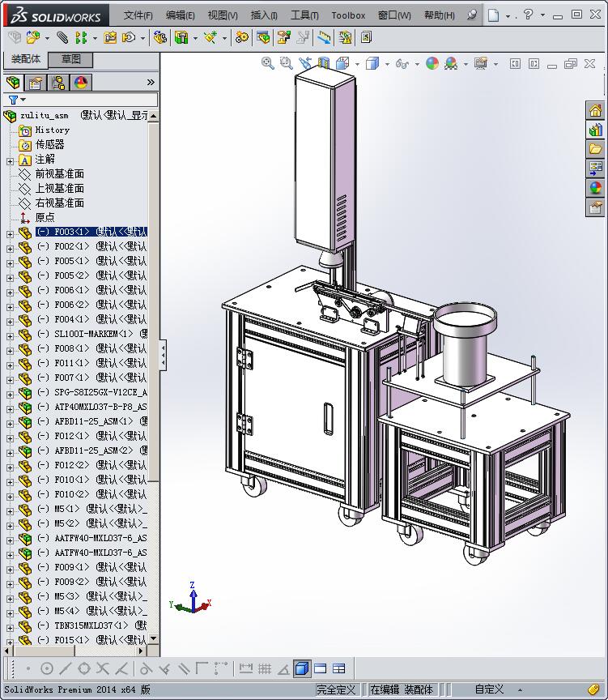Expand the TBN315MXL037<1> component node
This screenshot has width=608, height=700.
click(x=11, y=628)
